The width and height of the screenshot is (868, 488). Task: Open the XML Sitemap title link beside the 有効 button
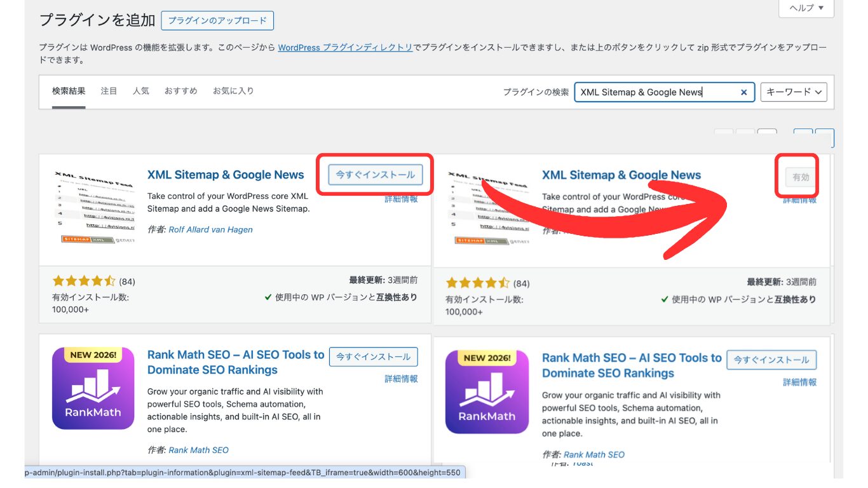click(621, 175)
